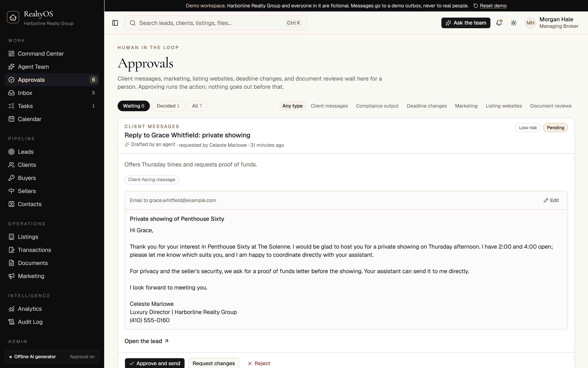The height and width of the screenshot is (368, 588).
Task: Click 'Email to grace.whitfield@example.com' header
Action: coord(173,200)
